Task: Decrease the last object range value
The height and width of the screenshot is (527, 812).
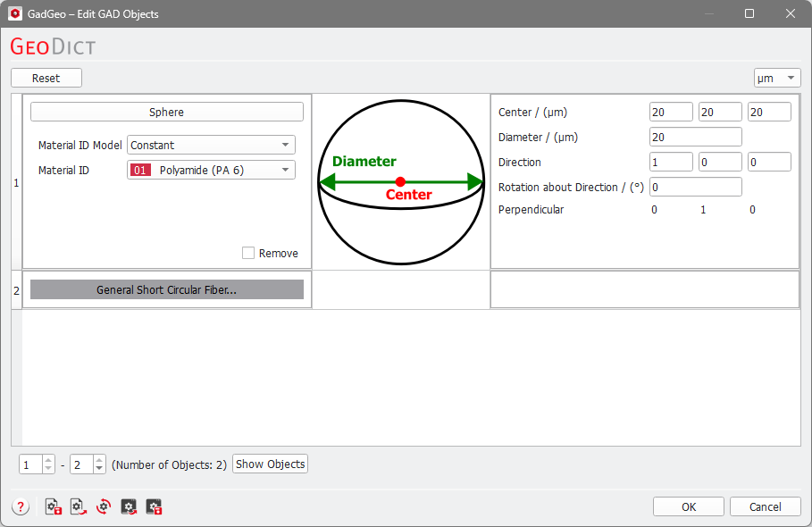Action: click(98, 469)
